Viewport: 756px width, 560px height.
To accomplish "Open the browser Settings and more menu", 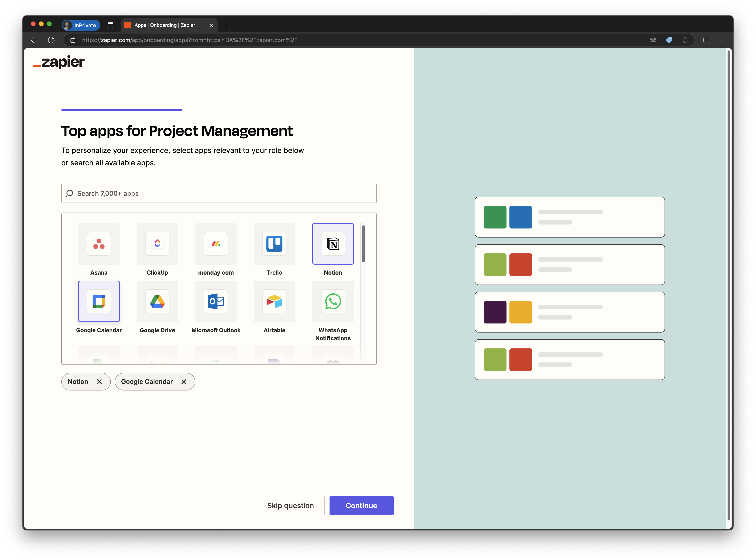I will click(x=724, y=40).
